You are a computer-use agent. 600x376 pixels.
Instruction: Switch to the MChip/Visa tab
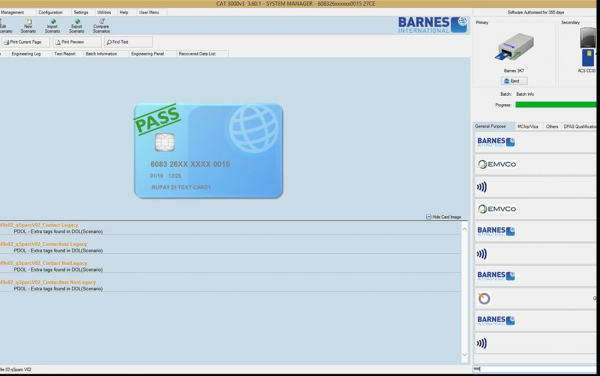(x=528, y=126)
